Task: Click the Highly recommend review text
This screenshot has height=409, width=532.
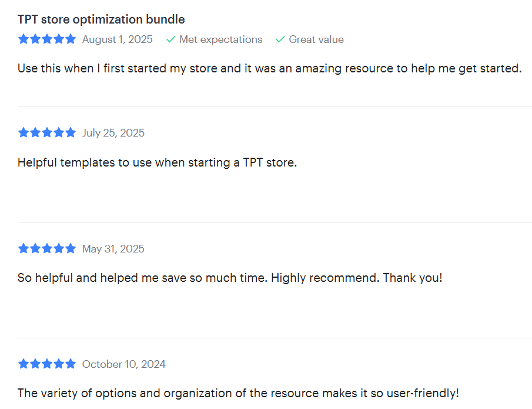Action: point(229,277)
